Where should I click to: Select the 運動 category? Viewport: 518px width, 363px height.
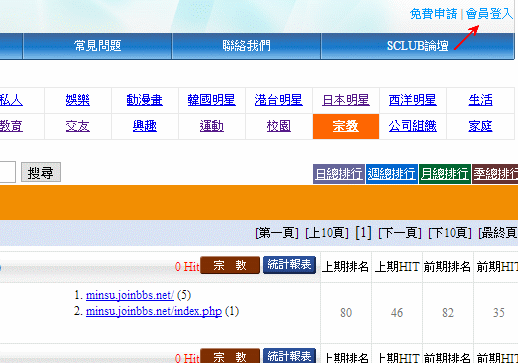tap(212, 126)
